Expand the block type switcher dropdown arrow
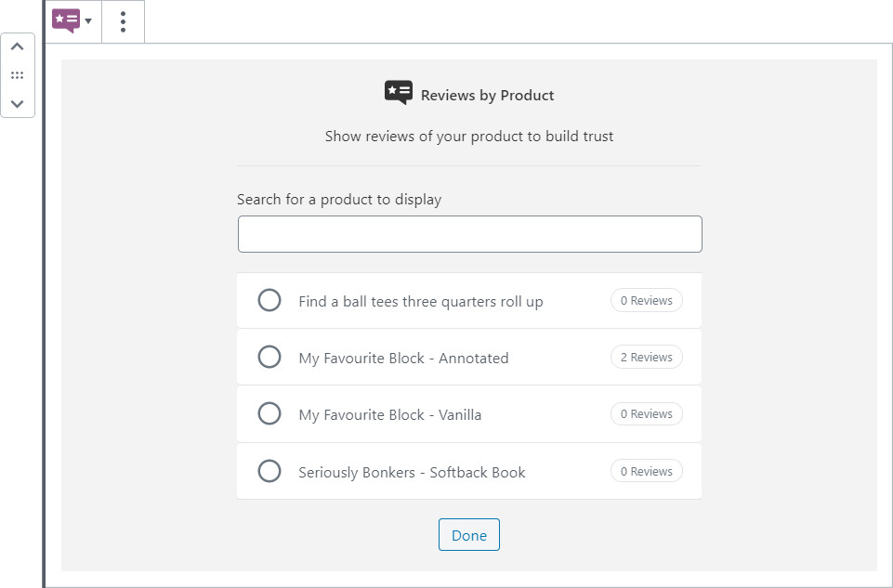The width and height of the screenshot is (893, 588). click(89, 21)
